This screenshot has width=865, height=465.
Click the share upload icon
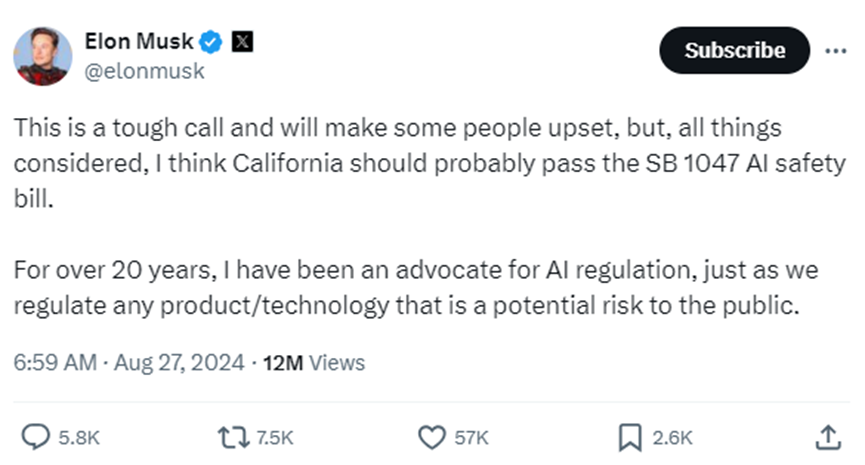828,437
